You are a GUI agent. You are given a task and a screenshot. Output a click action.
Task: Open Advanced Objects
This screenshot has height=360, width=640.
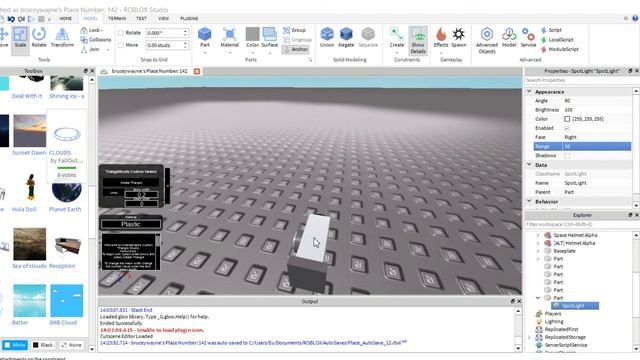click(x=487, y=40)
